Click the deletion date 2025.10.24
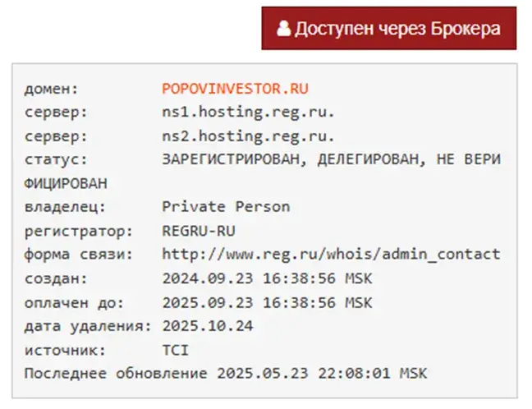 (208, 326)
